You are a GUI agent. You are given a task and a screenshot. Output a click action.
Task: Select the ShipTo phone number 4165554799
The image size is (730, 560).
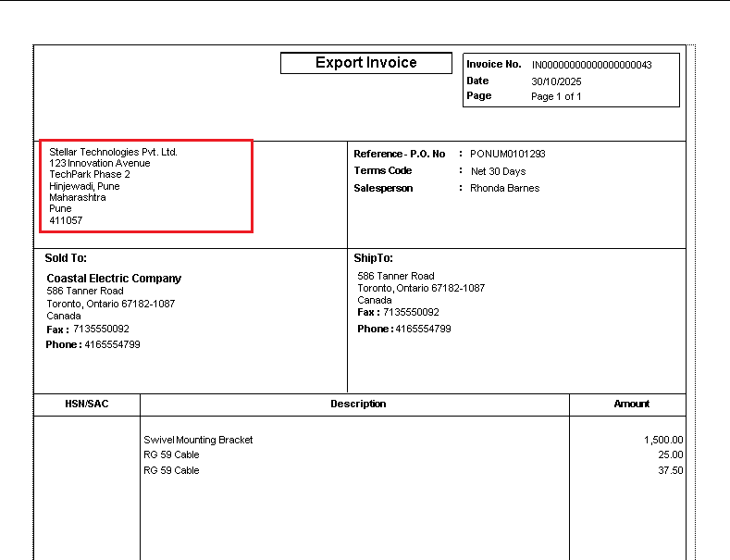(x=423, y=329)
